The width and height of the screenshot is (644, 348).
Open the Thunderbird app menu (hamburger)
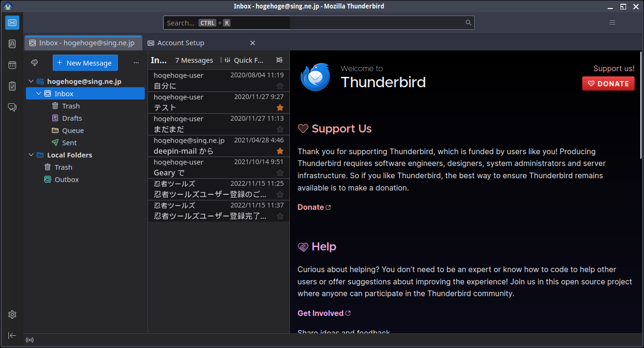point(612,23)
